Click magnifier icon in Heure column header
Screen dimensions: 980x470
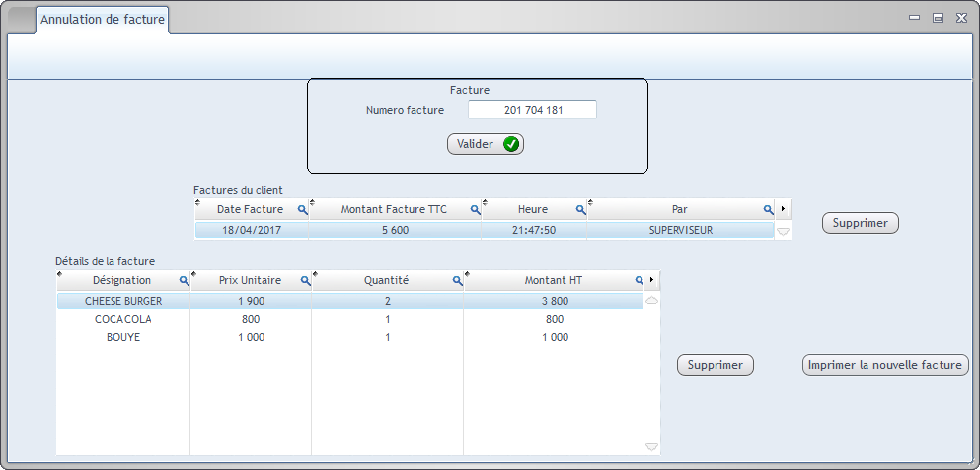[x=580, y=210]
